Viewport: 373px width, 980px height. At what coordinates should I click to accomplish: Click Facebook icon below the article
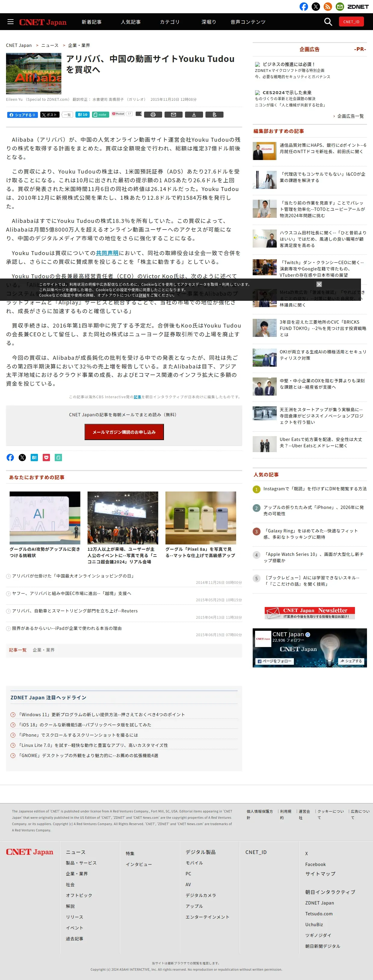10,457
